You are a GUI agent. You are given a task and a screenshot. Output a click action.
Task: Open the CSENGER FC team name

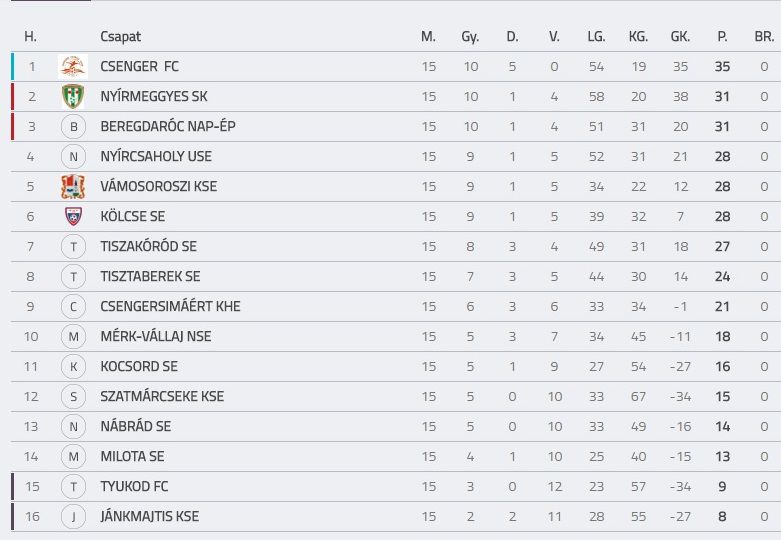coord(139,67)
